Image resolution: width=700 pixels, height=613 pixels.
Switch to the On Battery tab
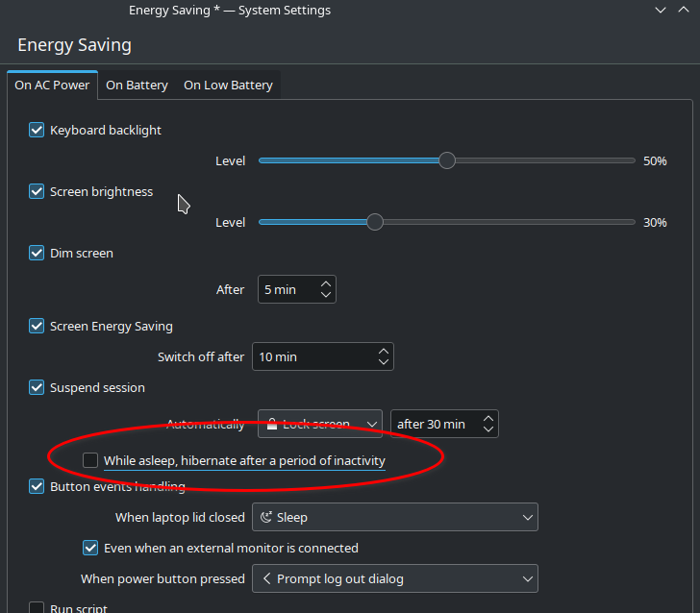coord(137,85)
